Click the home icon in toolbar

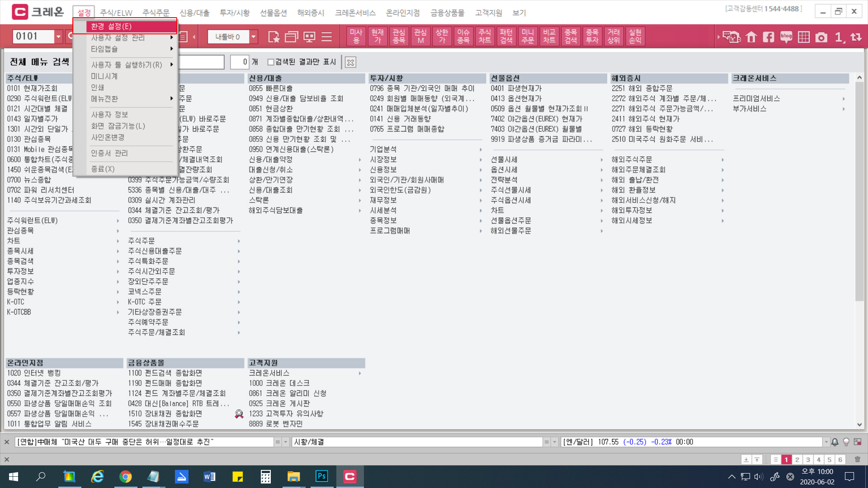tap(751, 37)
